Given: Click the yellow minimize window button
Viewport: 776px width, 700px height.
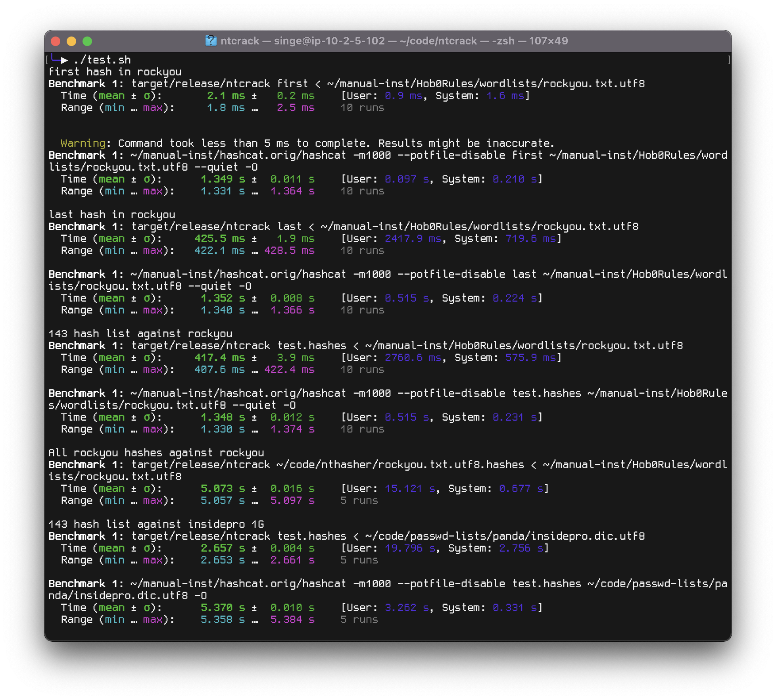Looking at the screenshot, I should pos(71,41).
